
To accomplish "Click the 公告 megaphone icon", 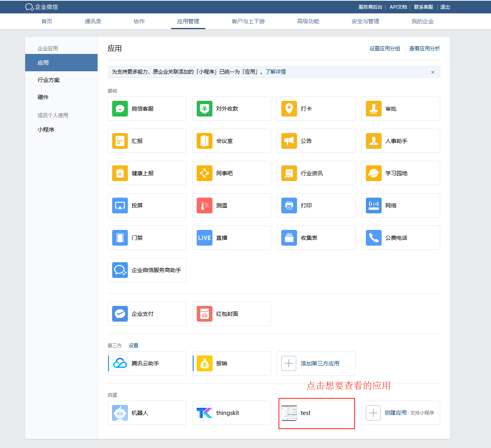I will [x=289, y=141].
